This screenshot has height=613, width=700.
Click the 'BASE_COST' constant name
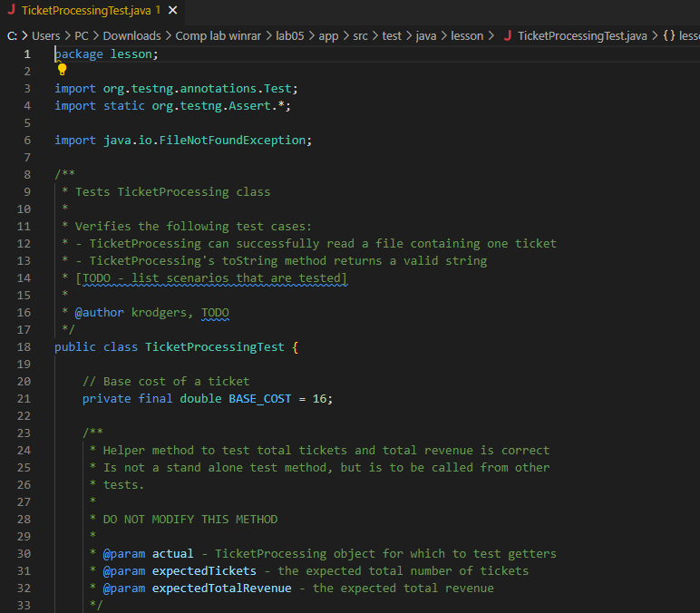(260, 399)
